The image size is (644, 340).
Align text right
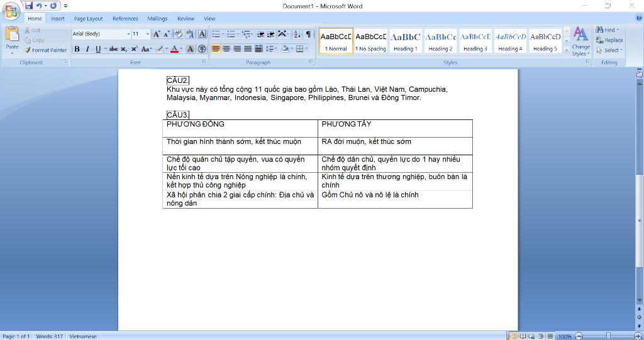[237, 49]
